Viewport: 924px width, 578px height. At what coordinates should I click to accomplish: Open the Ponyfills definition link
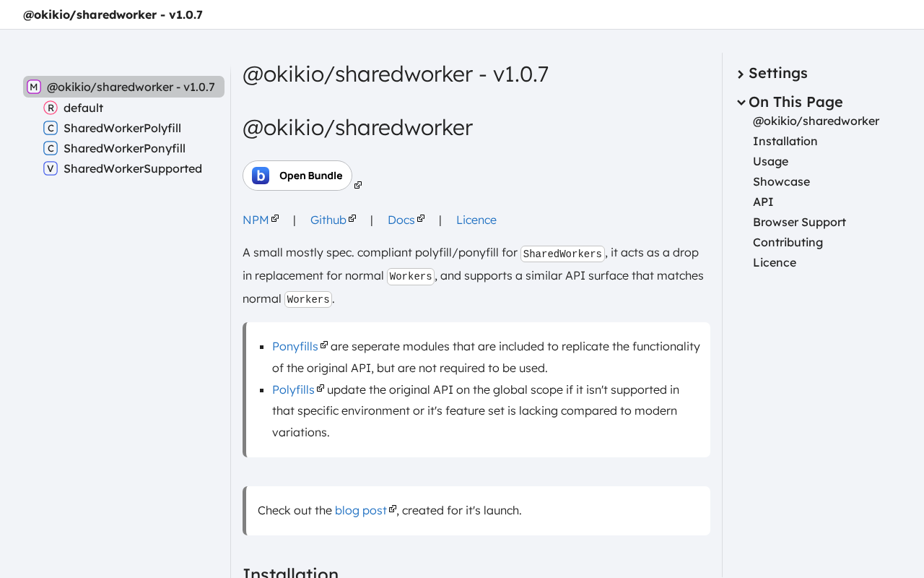tap(295, 346)
